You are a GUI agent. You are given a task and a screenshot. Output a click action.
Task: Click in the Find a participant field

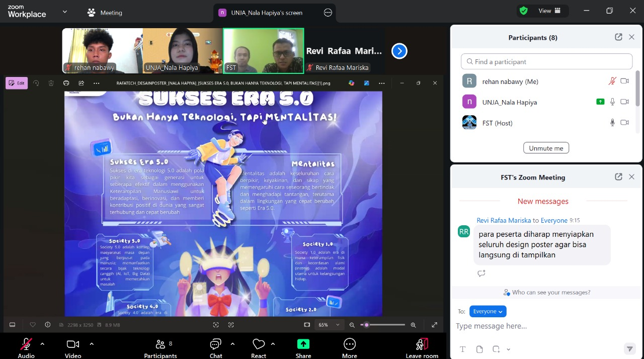click(x=546, y=61)
